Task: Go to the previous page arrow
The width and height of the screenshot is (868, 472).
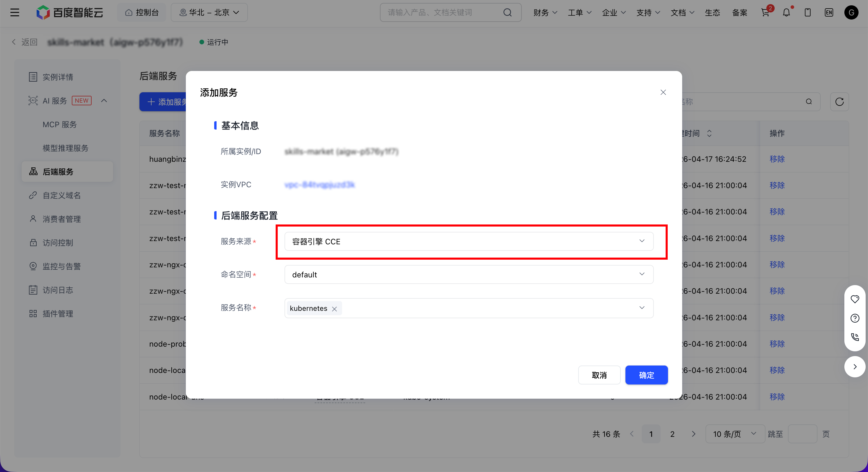Action: click(x=632, y=434)
